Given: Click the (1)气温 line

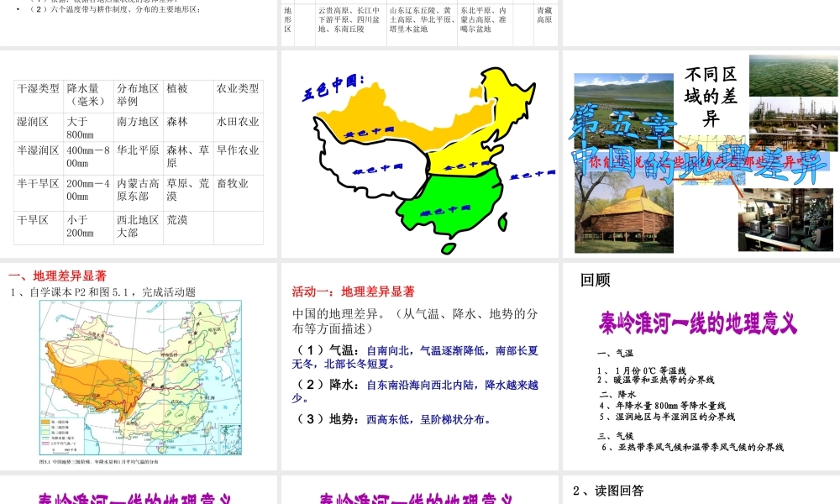Looking at the screenshot, I should 415,357.
